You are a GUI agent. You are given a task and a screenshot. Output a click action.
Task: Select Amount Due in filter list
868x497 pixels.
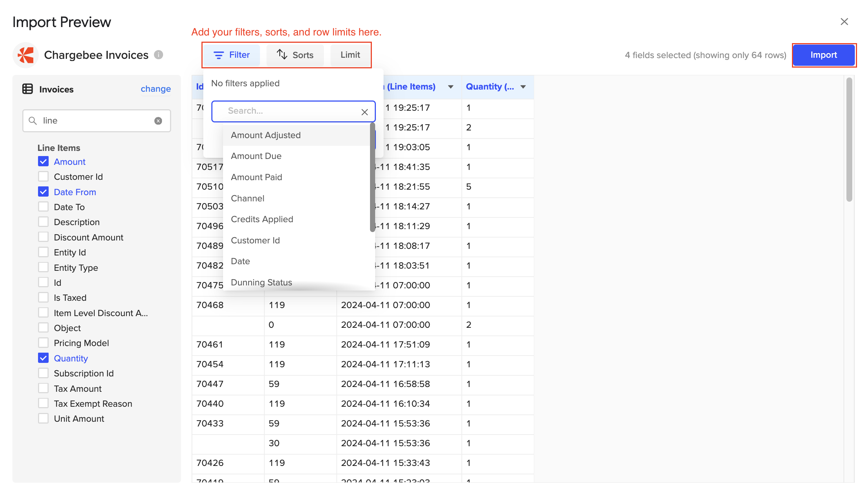pos(297,156)
